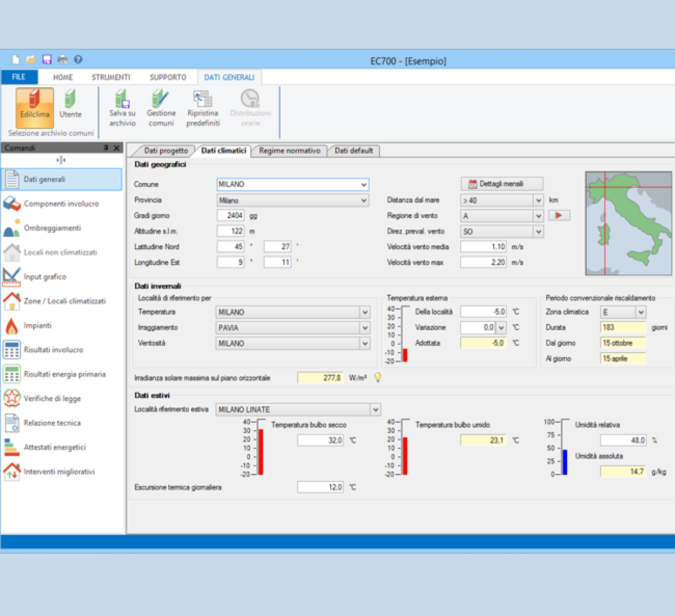Screen dimensions: 675x616
Task: Open Regione di vento dropdown
Action: 538,216
